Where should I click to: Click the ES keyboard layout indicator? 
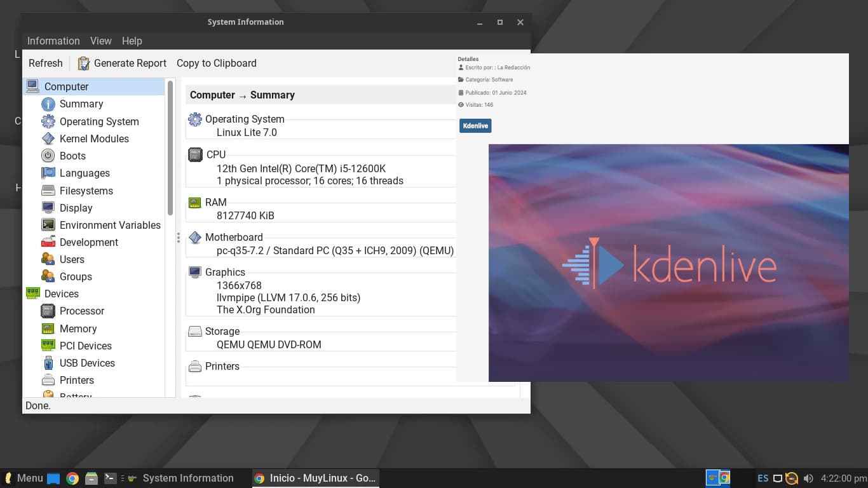tap(763, 478)
